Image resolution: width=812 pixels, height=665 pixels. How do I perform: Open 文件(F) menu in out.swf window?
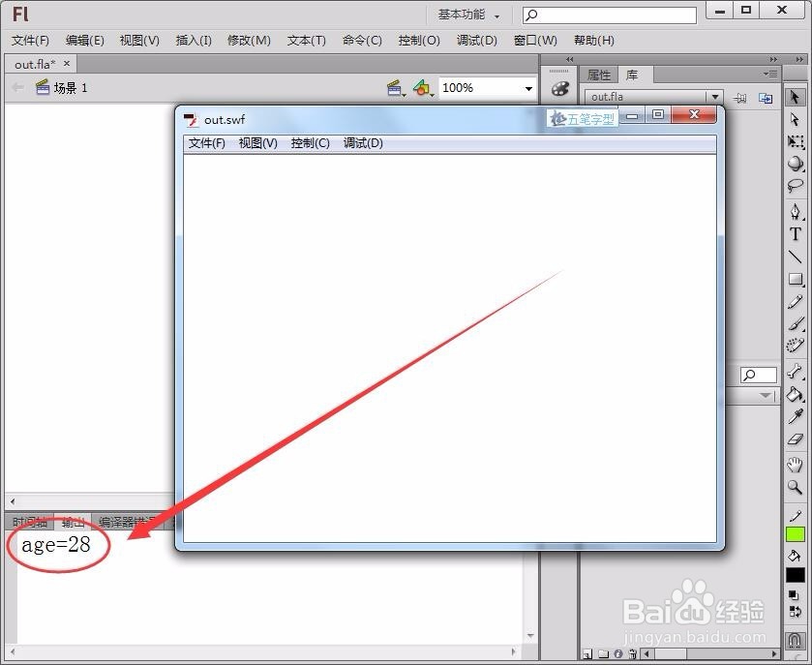pyautogui.click(x=206, y=143)
